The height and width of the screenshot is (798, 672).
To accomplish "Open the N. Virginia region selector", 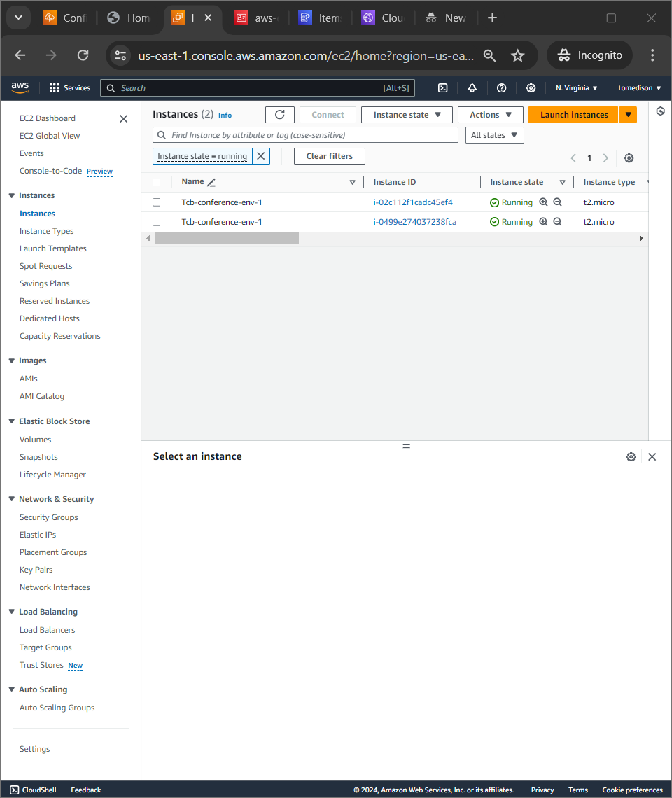I will click(576, 88).
